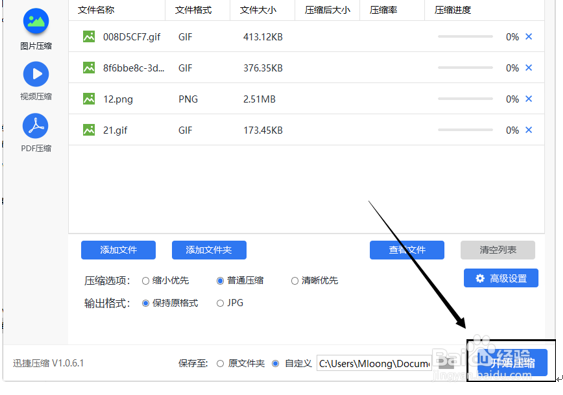Screen dimensions: 563x395
Task: Click the image icon beside 008D5CF7.gif
Action: pos(89,37)
